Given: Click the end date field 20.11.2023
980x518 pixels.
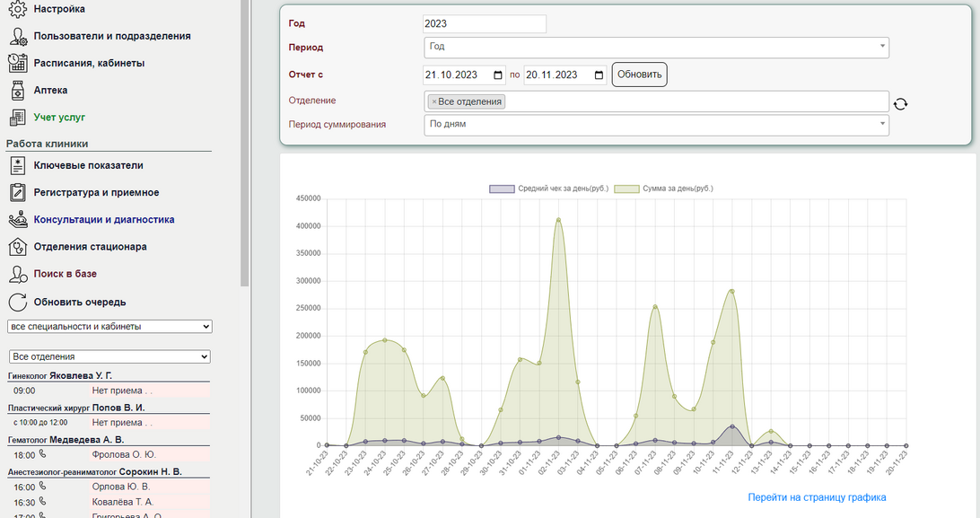Looking at the screenshot, I should click(x=565, y=75).
